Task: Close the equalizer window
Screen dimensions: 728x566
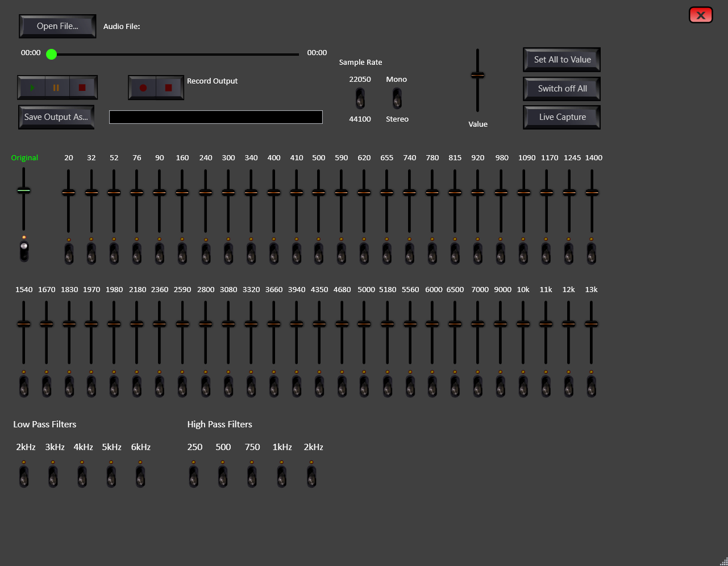Action: (701, 15)
